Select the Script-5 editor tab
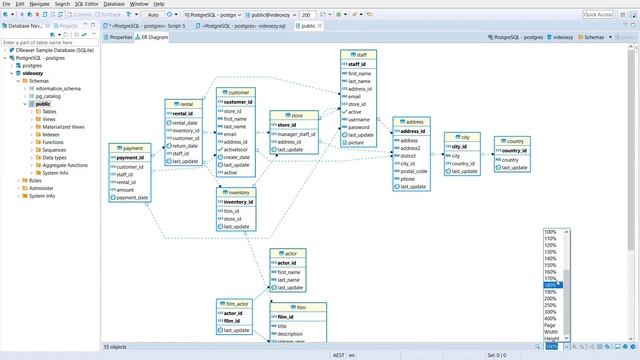This screenshot has height=360, width=640. 147,26
